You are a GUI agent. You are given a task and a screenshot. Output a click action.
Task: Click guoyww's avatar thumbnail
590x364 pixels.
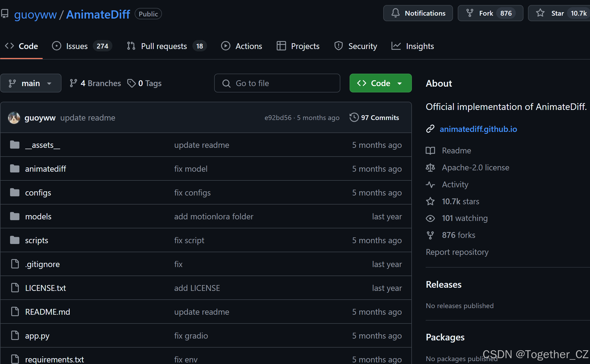click(x=14, y=118)
